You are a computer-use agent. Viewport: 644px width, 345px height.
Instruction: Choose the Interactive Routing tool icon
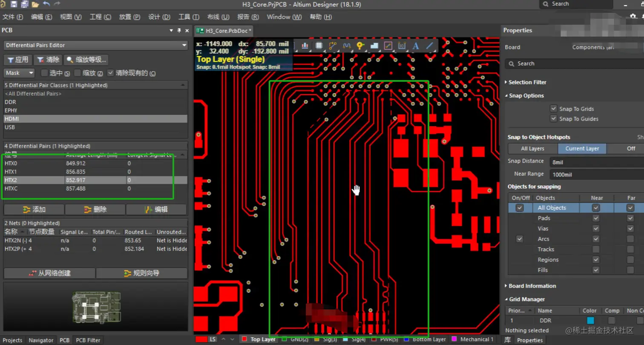tap(333, 45)
